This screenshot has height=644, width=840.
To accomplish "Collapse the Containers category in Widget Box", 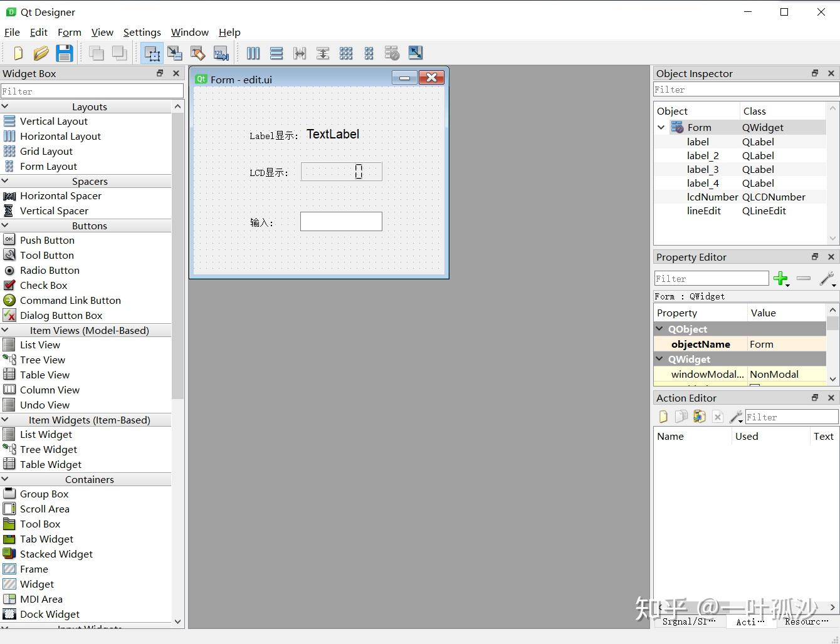I will (x=5, y=479).
